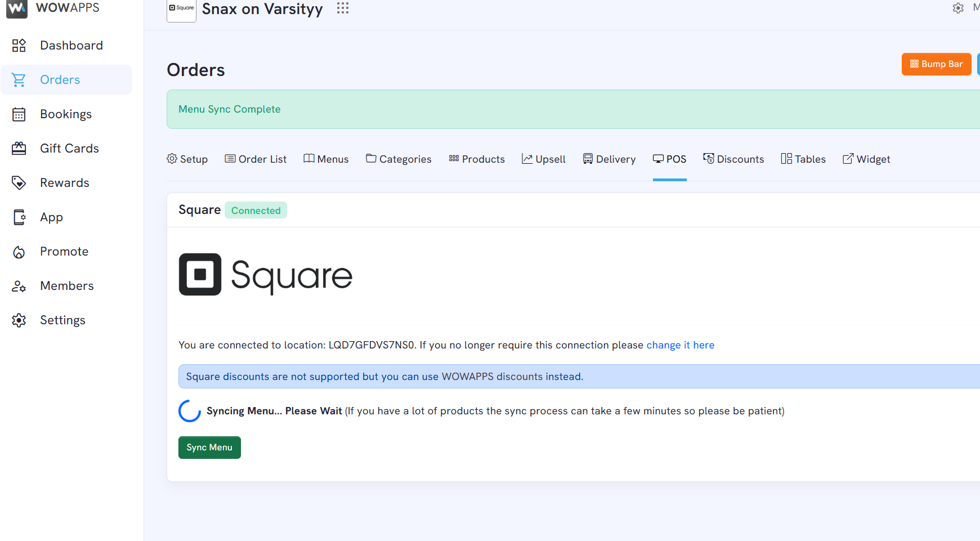
Task: Click the green Sync Menu button
Action: click(209, 448)
